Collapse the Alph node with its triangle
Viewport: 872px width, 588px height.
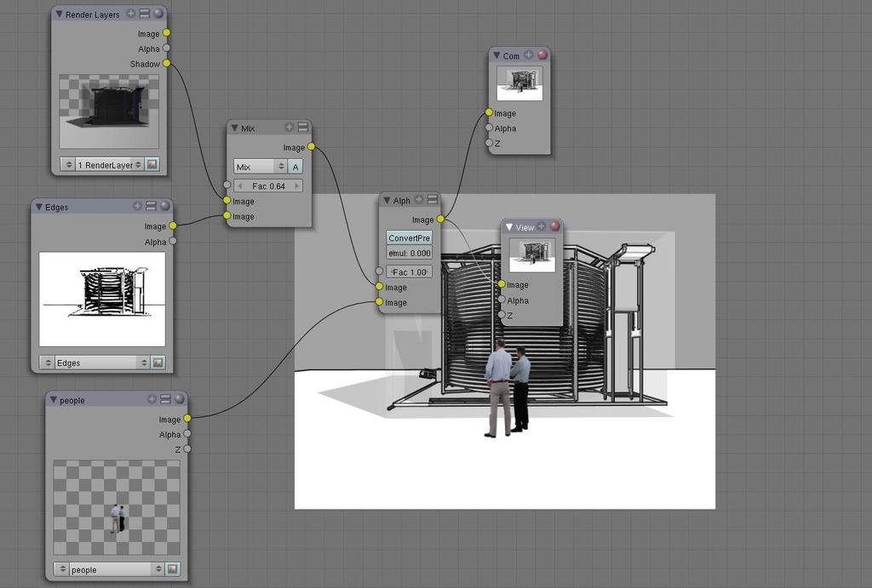387,200
